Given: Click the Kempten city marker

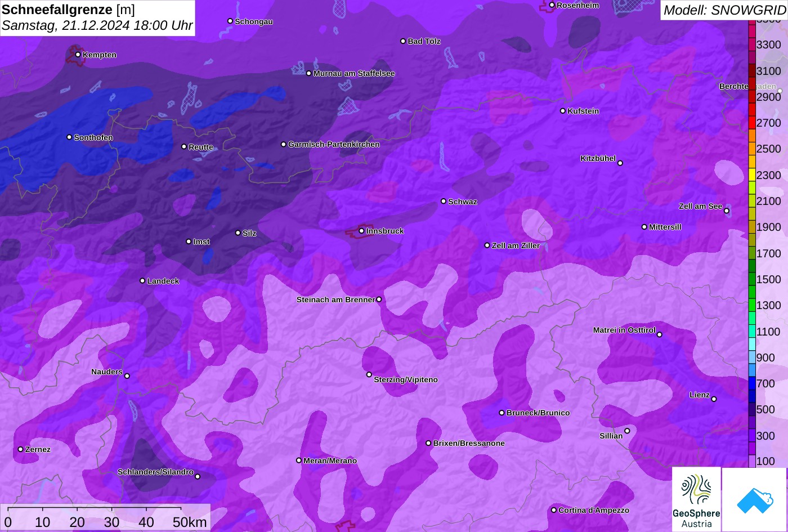Looking at the screenshot, I should tap(78, 55).
